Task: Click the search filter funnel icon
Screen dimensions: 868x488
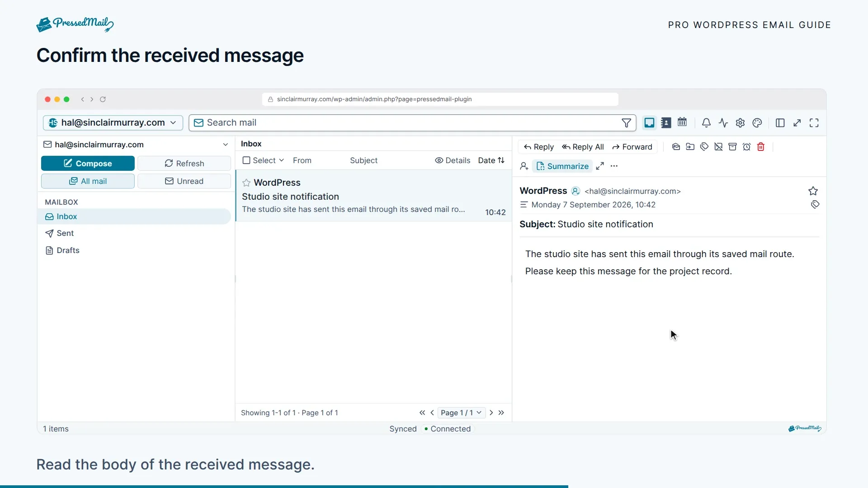Action: (x=626, y=123)
